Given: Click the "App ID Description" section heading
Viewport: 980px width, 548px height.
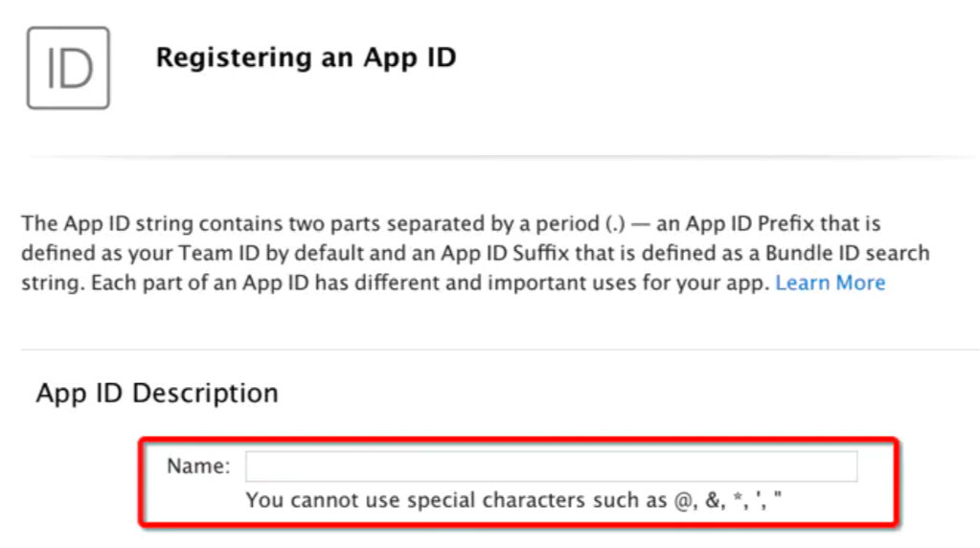Looking at the screenshot, I should coord(157,393).
